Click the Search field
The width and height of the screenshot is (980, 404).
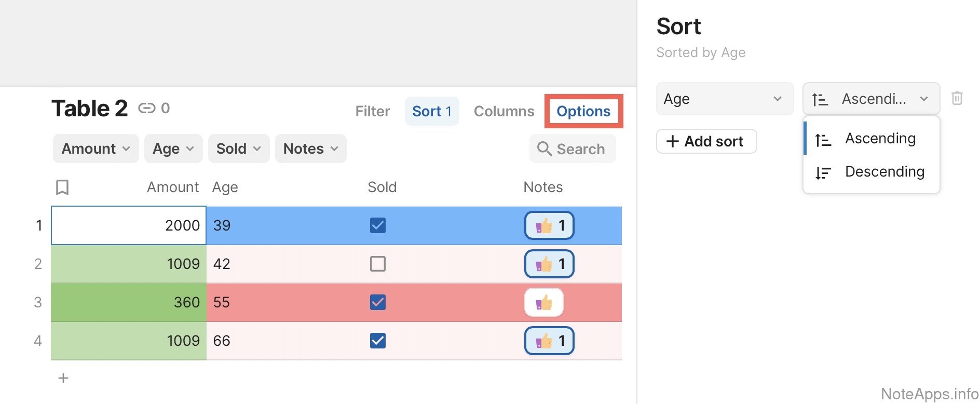click(573, 149)
